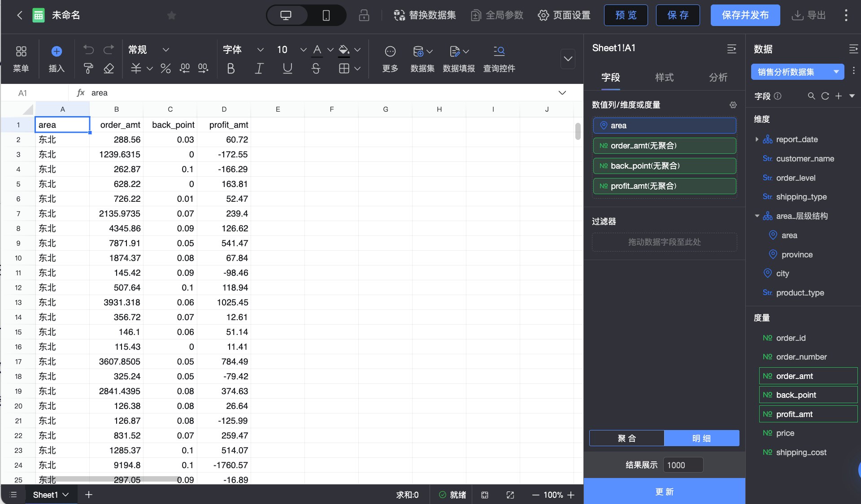Switch to the 样式 tab

click(664, 77)
